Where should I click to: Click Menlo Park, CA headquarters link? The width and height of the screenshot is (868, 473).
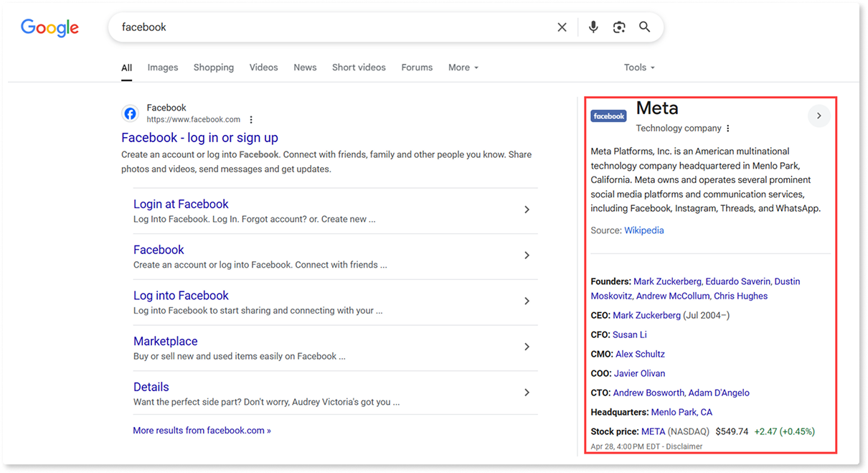[x=681, y=412]
